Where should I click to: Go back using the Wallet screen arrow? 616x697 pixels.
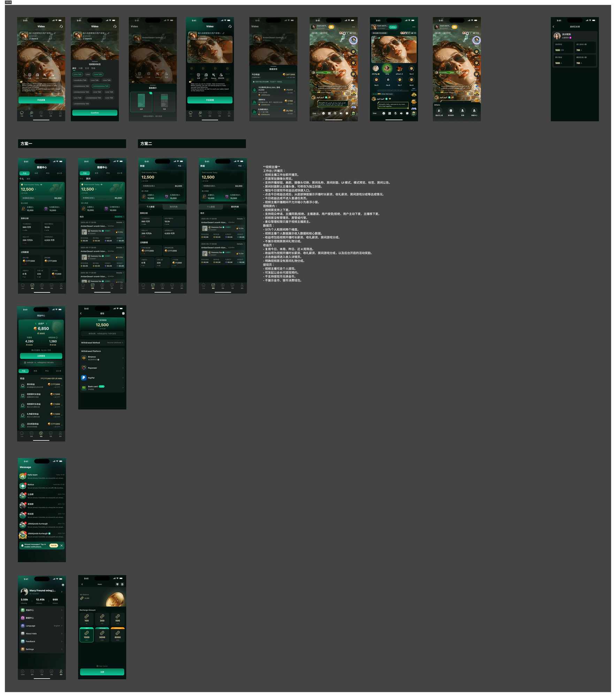coord(82,584)
